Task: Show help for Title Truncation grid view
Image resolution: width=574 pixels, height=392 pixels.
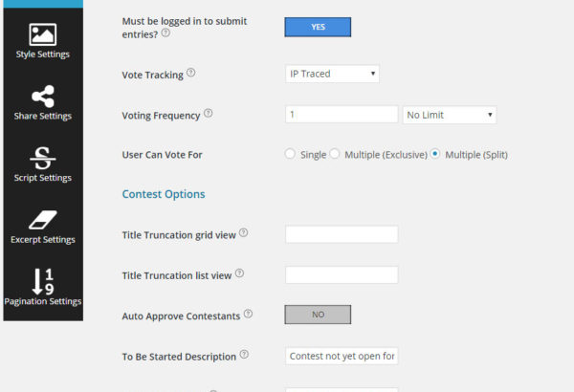Action: (x=243, y=232)
